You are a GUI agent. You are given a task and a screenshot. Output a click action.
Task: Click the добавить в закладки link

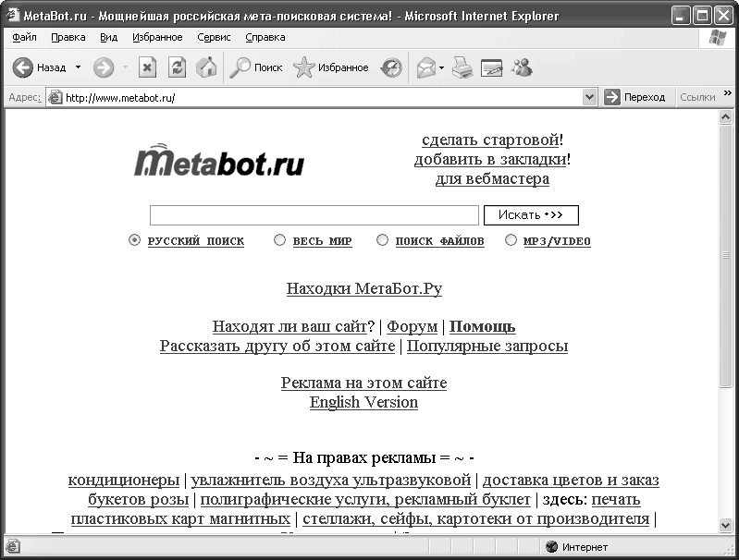pos(490,159)
